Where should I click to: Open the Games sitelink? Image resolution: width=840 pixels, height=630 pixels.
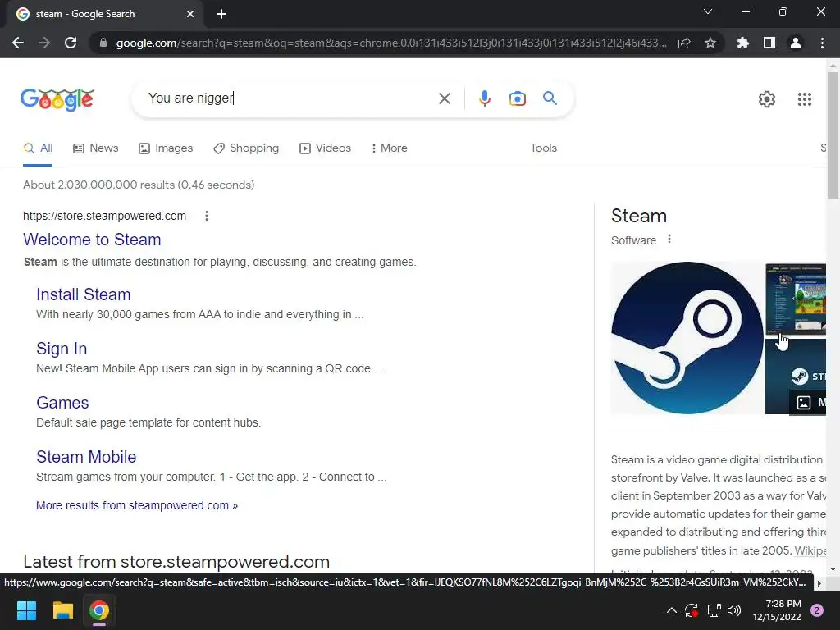point(62,403)
